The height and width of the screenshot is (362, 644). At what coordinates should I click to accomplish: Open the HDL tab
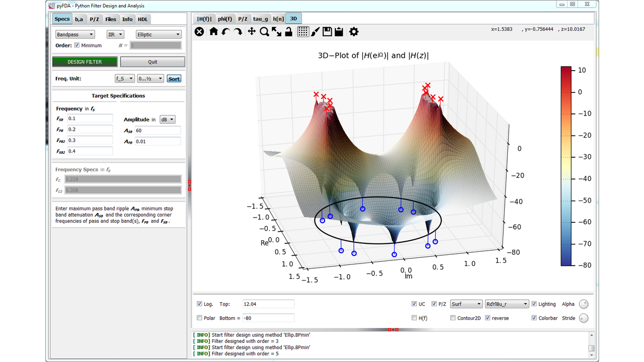(x=142, y=19)
